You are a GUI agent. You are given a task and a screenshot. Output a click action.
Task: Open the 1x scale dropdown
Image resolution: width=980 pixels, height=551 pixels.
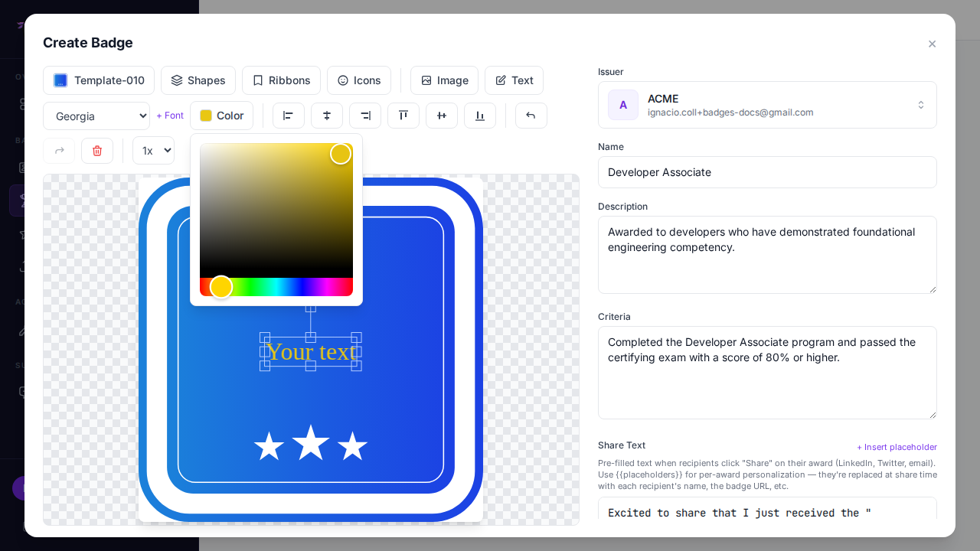[153, 151]
